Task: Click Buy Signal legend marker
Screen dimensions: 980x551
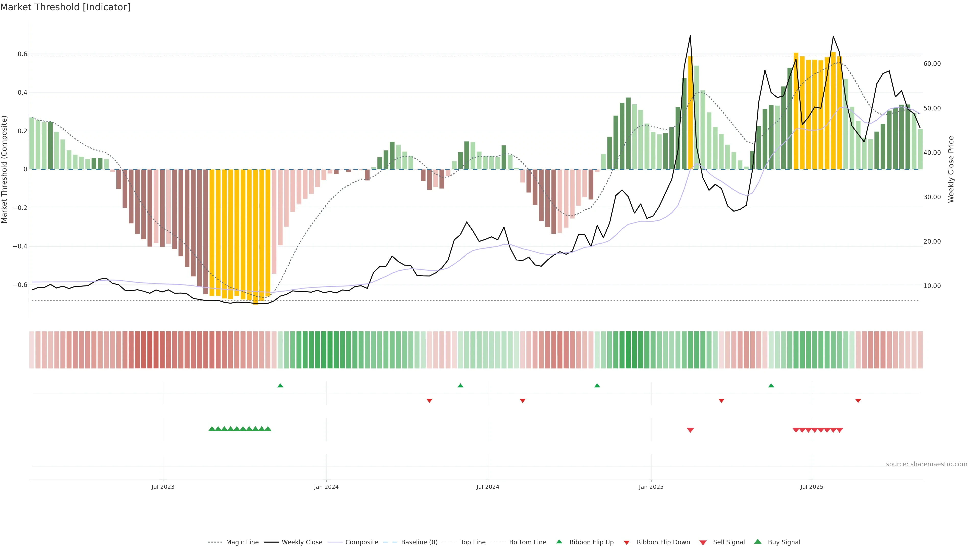Action: click(758, 542)
